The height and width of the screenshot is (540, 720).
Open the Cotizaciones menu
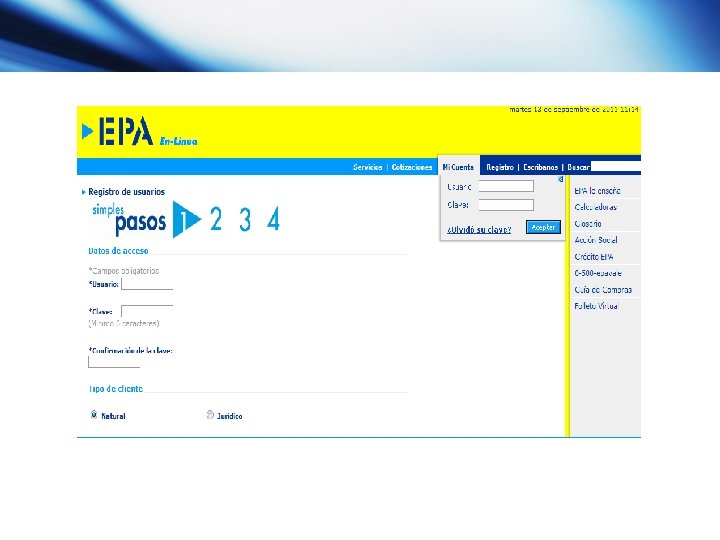click(x=412, y=167)
